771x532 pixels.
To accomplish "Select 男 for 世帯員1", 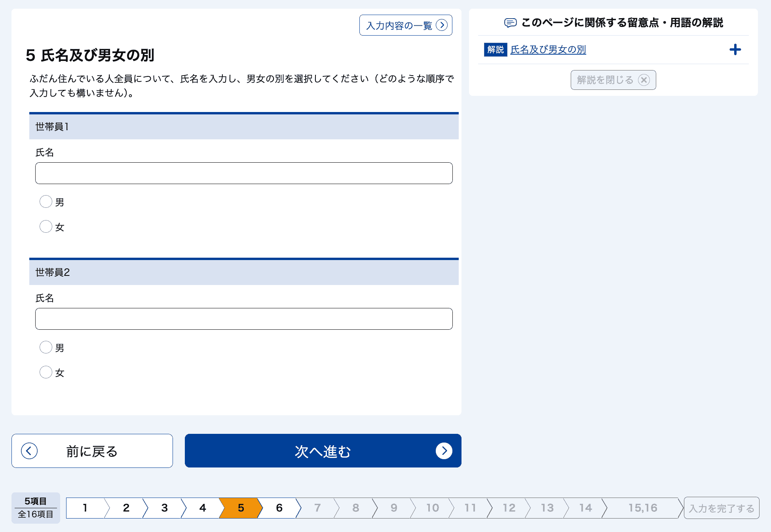I will tap(46, 201).
